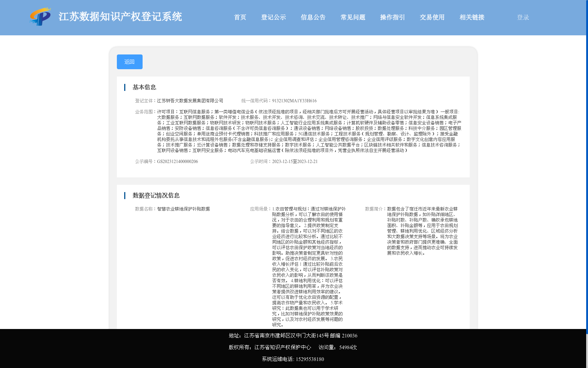Open 常见问题 section

[x=353, y=17]
